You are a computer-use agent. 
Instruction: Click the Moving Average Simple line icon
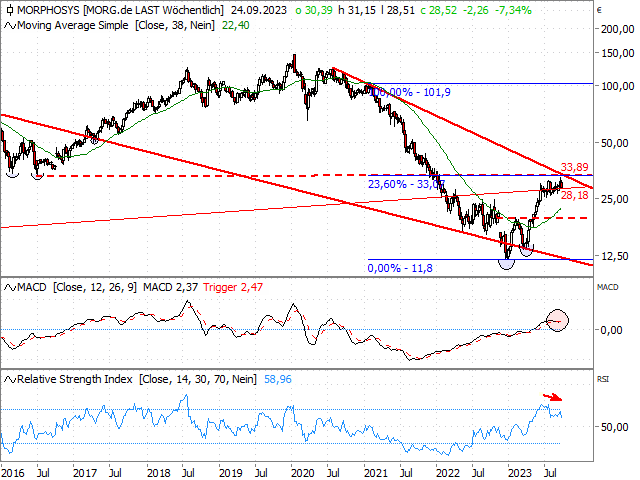10,26
